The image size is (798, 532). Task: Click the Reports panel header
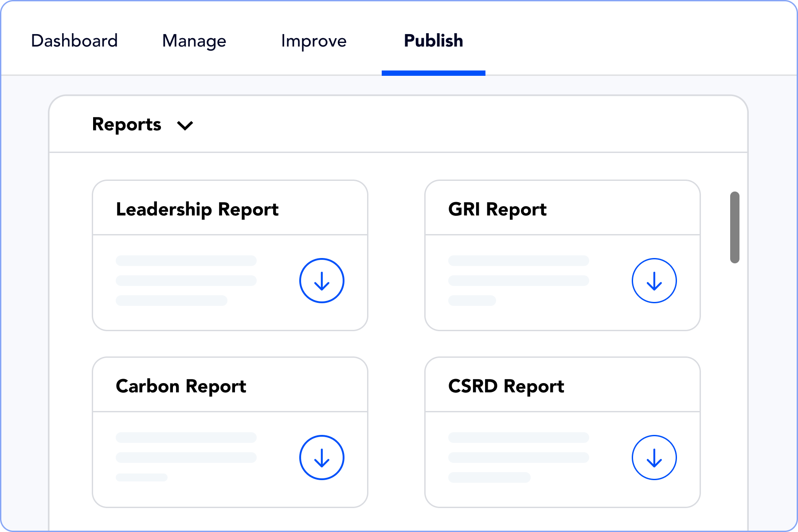(127, 125)
